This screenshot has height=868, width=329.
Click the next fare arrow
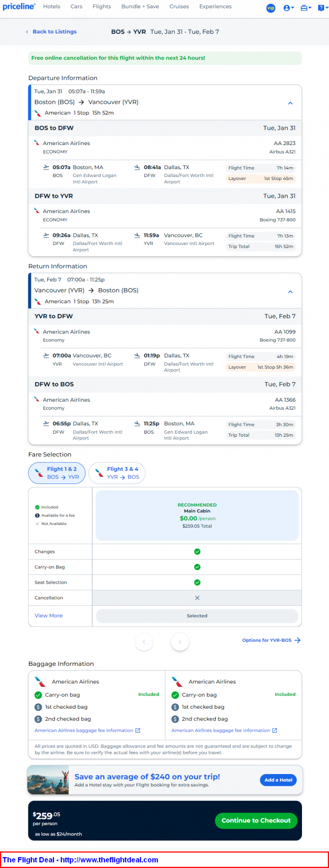(180, 641)
